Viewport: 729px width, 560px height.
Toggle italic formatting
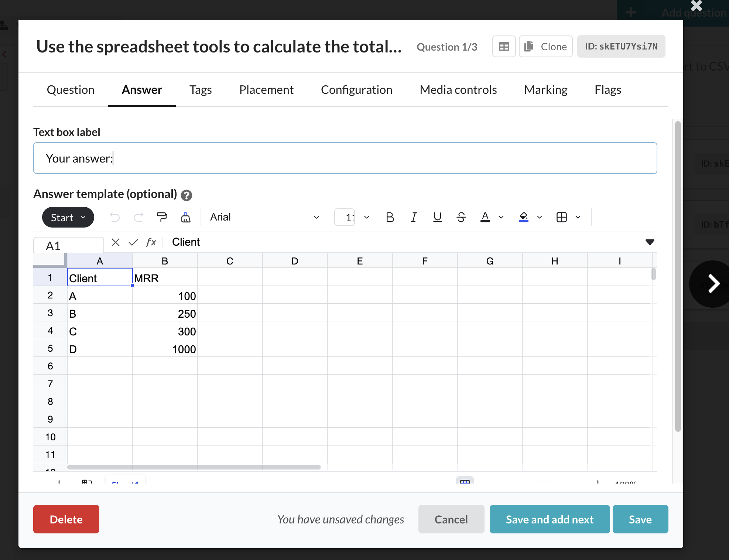pyautogui.click(x=414, y=217)
